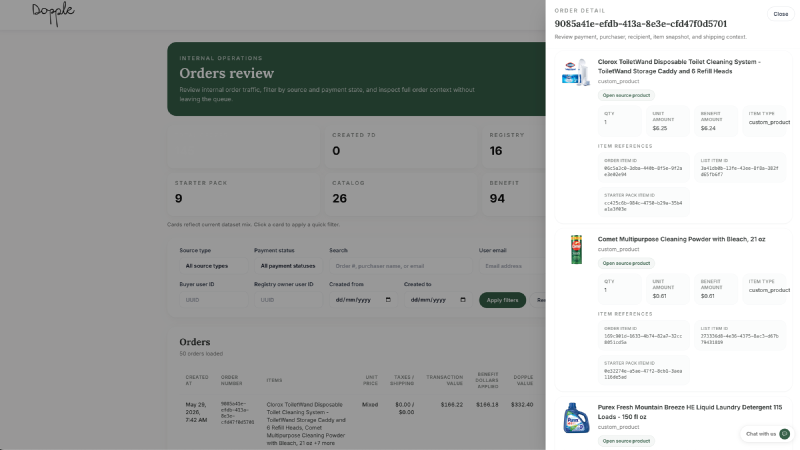Click the Purex Fresh Mountain Breeze title
800x450 pixels.
point(690,412)
